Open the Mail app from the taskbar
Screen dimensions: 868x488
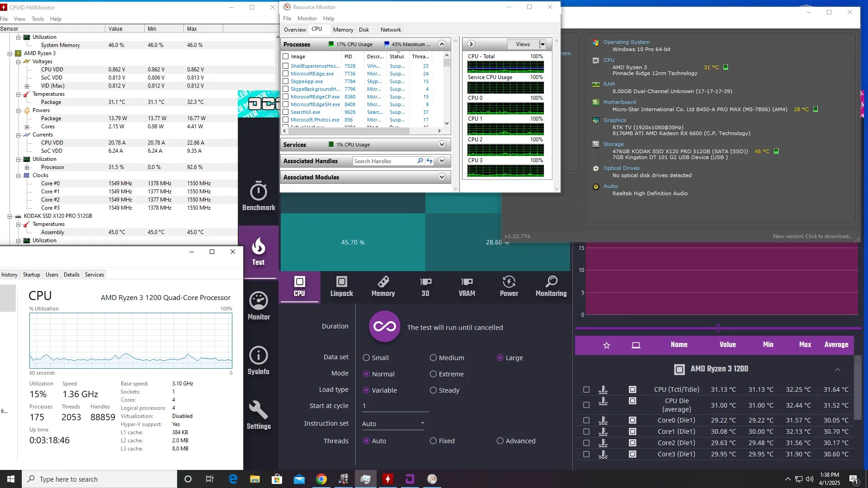click(299, 479)
